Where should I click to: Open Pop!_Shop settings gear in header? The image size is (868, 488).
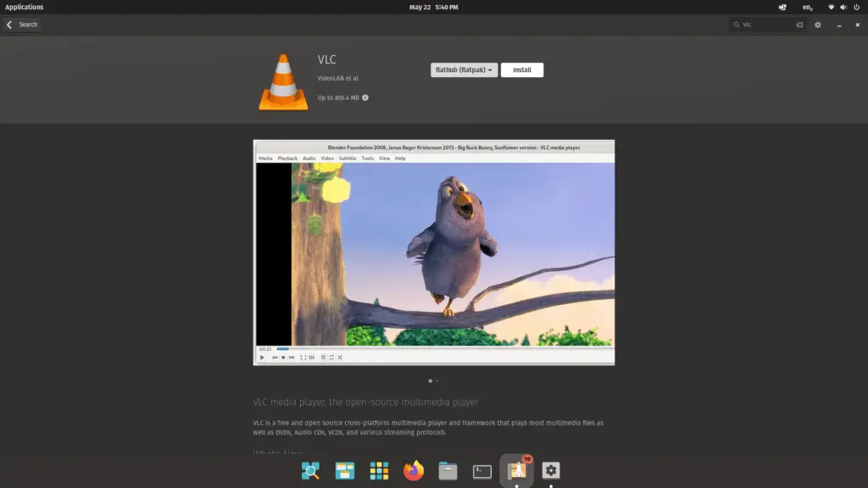point(818,25)
